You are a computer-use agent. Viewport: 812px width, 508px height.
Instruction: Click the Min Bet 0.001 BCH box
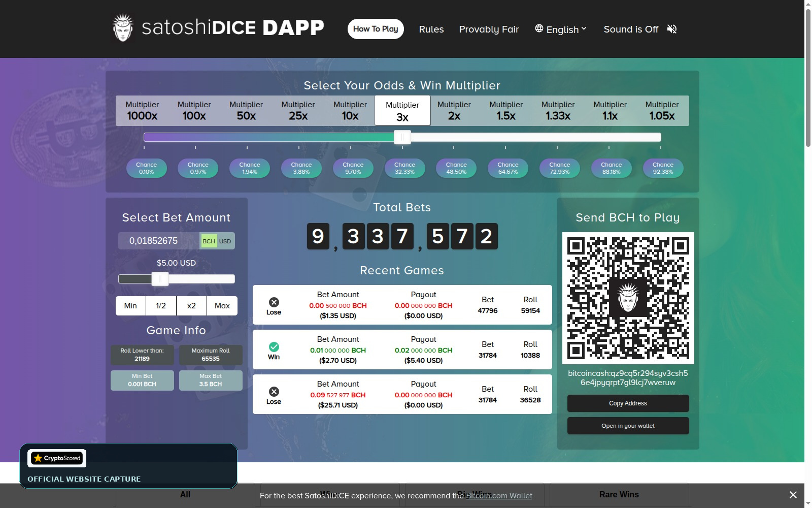142,380
